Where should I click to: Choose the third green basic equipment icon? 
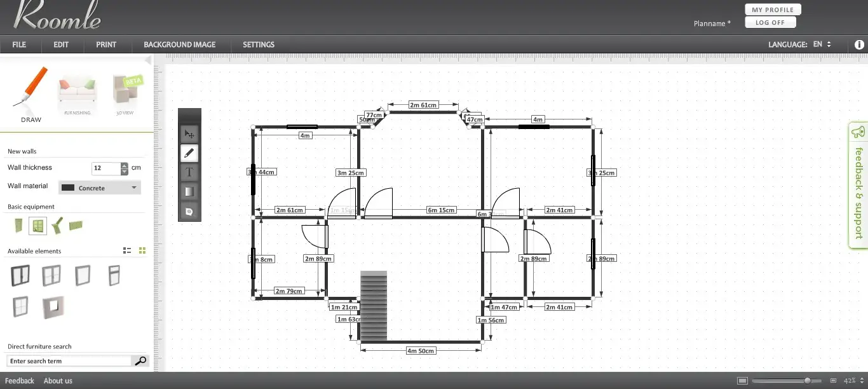click(57, 225)
